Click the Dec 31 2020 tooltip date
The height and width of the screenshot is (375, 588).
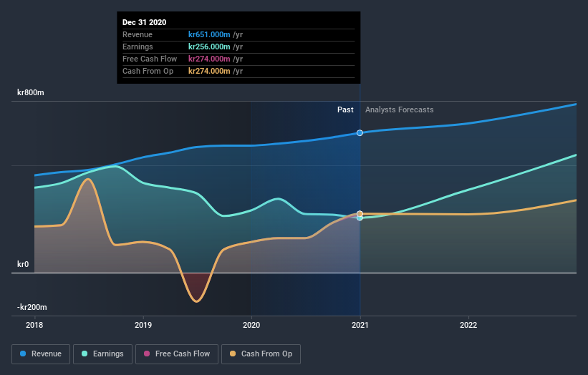click(x=145, y=22)
